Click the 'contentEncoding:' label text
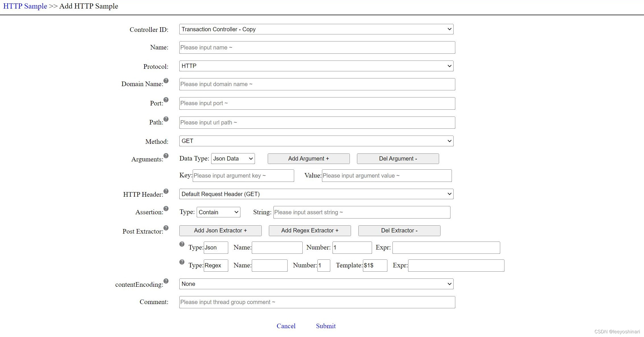Screen dimensions: 644x337 click(x=139, y=284)
